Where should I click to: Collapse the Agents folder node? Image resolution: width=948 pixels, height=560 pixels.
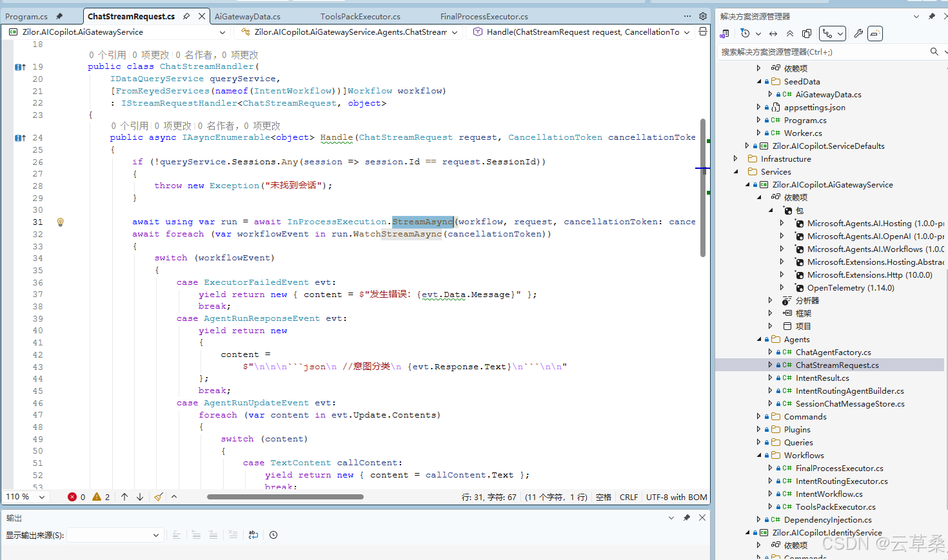[x=758, y=340]
